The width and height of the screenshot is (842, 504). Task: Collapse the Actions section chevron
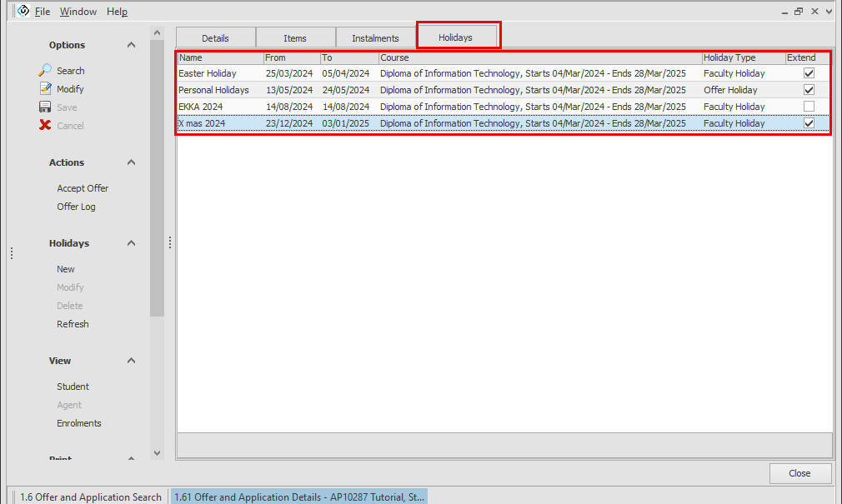tap(131, 162)
